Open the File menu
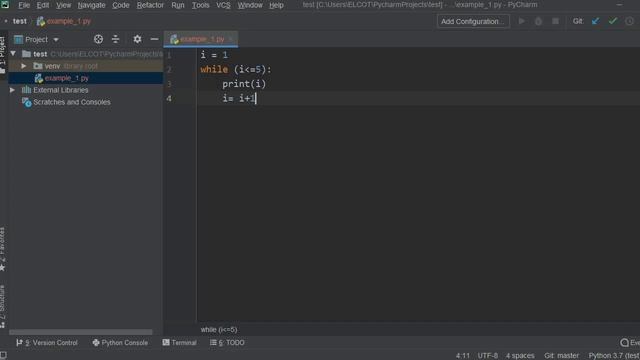This screenshot has height=360, width=640. coord(24,5)
